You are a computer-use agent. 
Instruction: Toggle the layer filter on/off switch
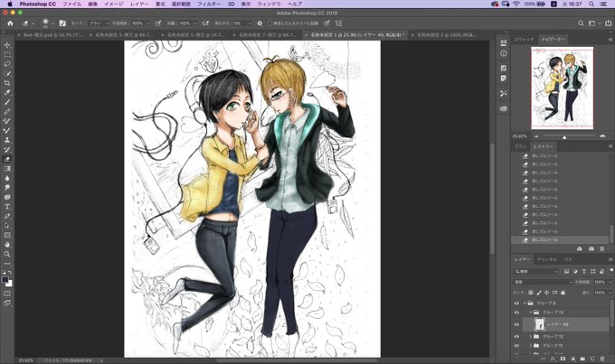coord(611,271)
